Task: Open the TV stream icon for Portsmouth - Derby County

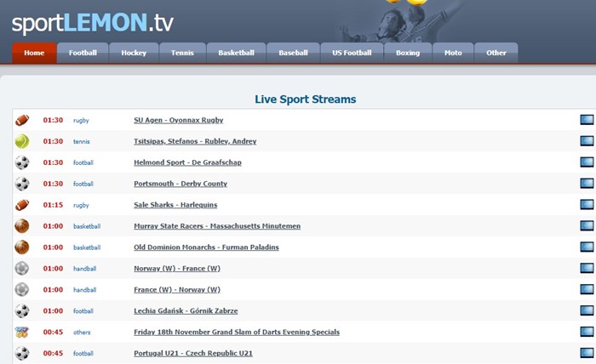Action: coord(586,184)
